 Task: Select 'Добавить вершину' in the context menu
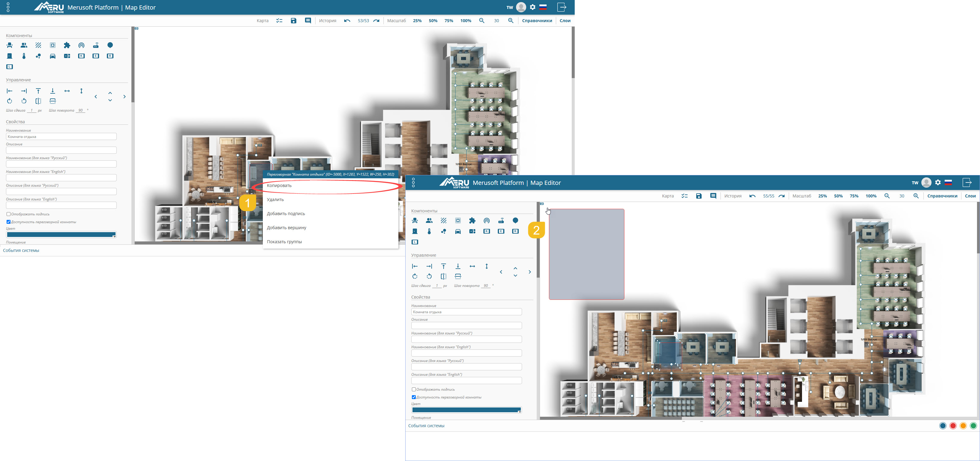pyautogui.click(x=286, y=227)
